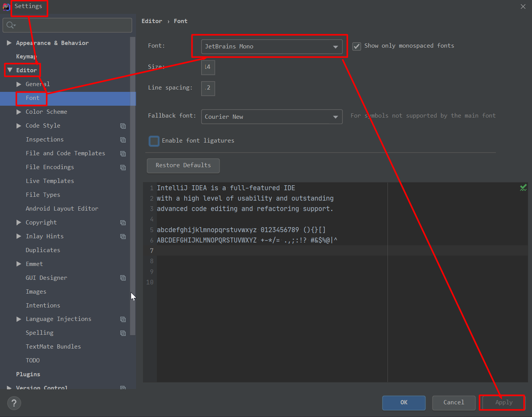Click project-level icon beside Language Injections
This screenshot has width=532, height=417.
(x=123, y=319)
